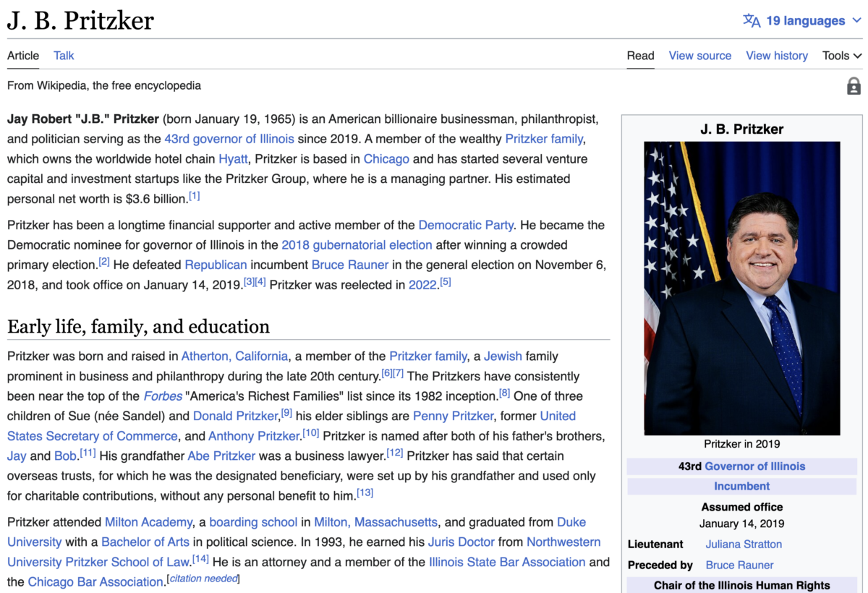Screen dimensions: 868x593
Task: Click the page protection lock icon
Action: (854, 86)
